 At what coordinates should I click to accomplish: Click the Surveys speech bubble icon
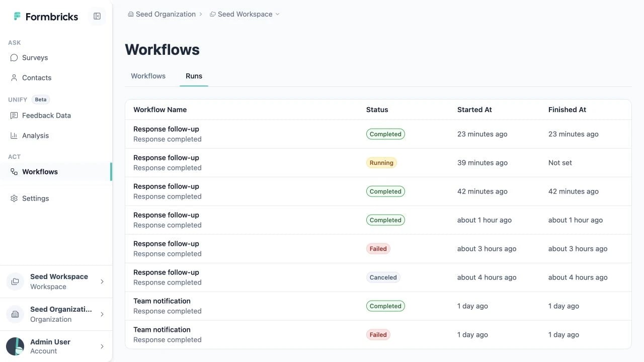click(x=14, y=58)
